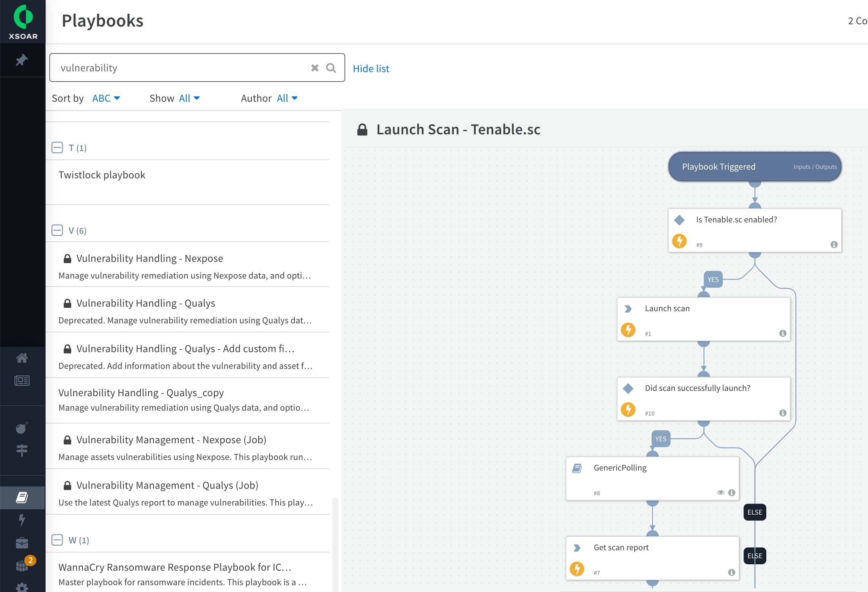Open the briefcase jobs sidebar icon
The height and width of the screenshot is (592, 868).
pyautogui.click(x=22, y=543)
